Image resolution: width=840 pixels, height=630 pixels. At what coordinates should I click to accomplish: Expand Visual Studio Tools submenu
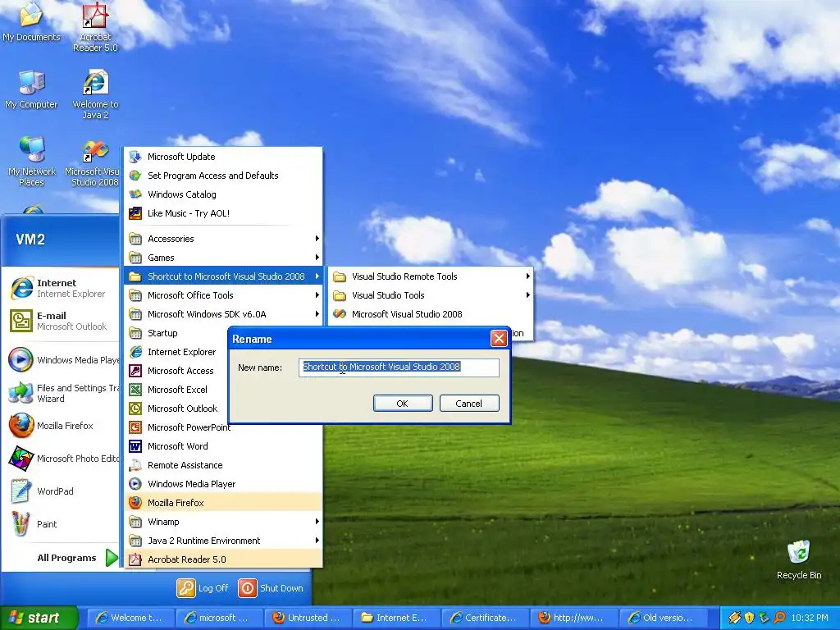click(431, 295)
